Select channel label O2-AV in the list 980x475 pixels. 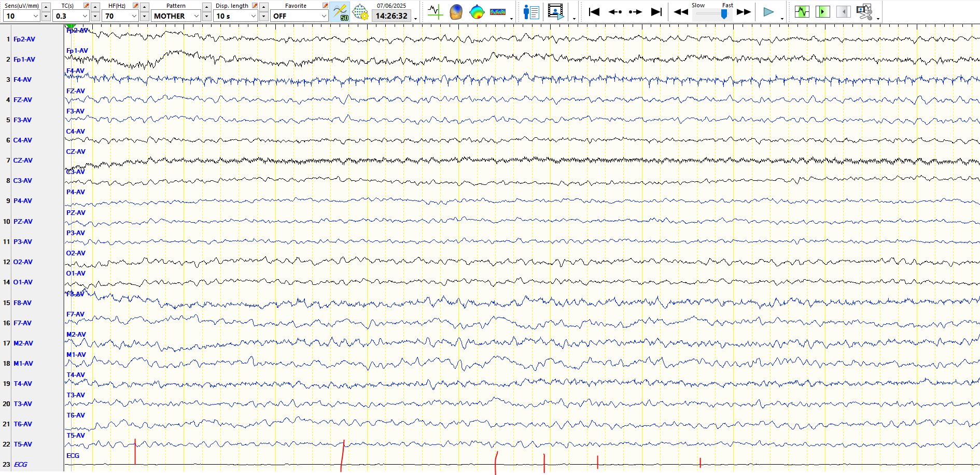point(23,262)
